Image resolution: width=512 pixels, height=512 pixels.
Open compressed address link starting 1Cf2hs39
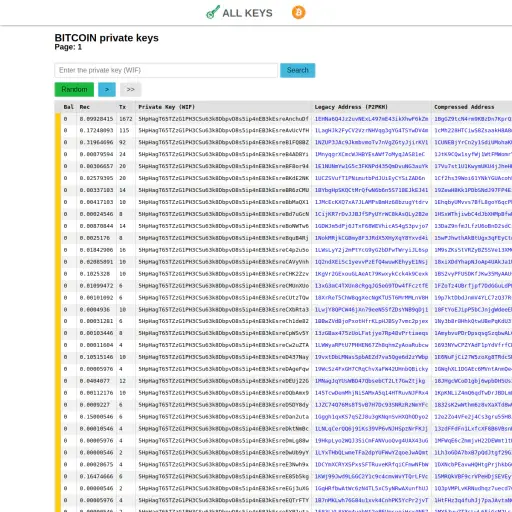pos(473,178)
